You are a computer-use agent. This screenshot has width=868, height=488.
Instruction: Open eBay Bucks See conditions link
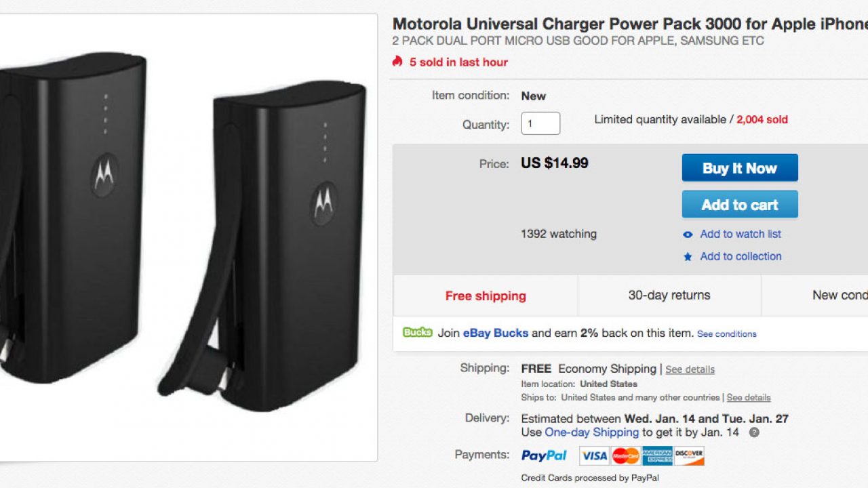pyautogui.click(x=726, y=334)
